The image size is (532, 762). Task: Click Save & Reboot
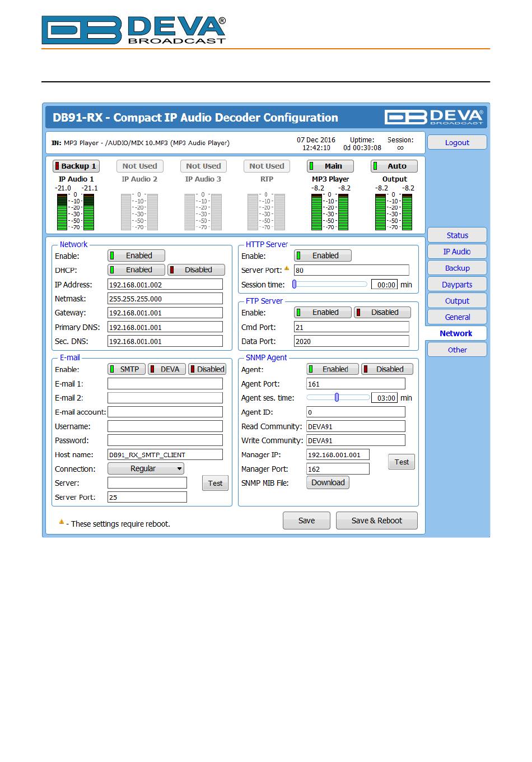coord(377,521)
